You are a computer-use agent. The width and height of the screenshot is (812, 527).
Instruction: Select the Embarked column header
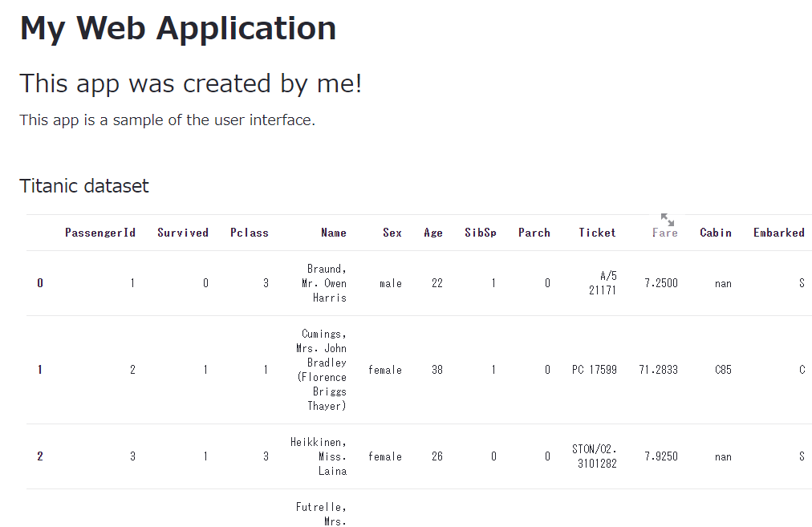point(779,233)
